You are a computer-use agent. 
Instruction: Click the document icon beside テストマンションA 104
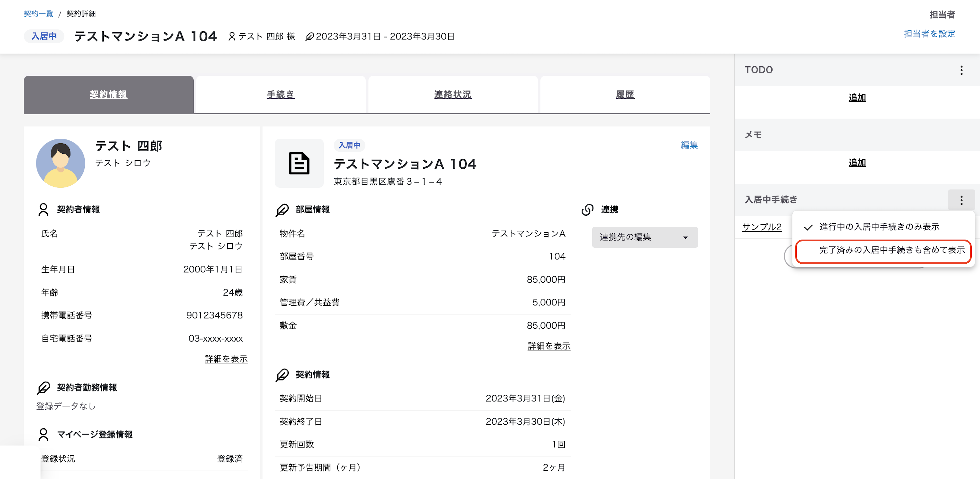coord(299,163)
